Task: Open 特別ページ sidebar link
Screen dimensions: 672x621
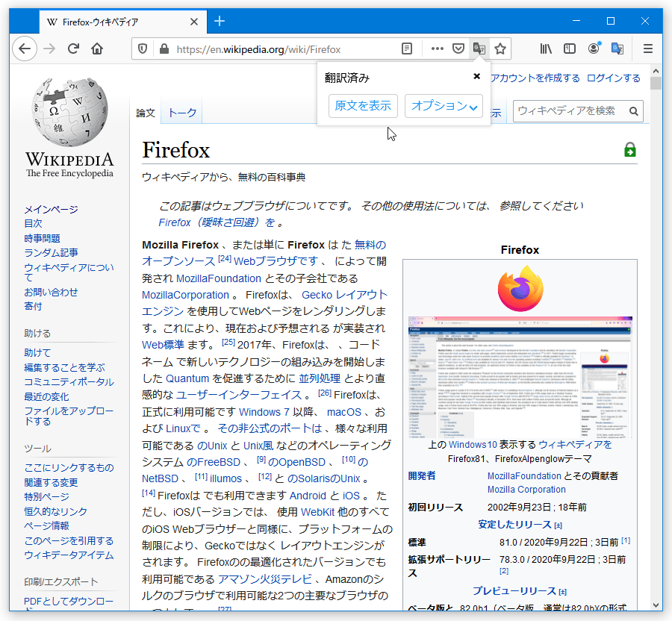Action: pyautogui.click(x=46, y=497)
